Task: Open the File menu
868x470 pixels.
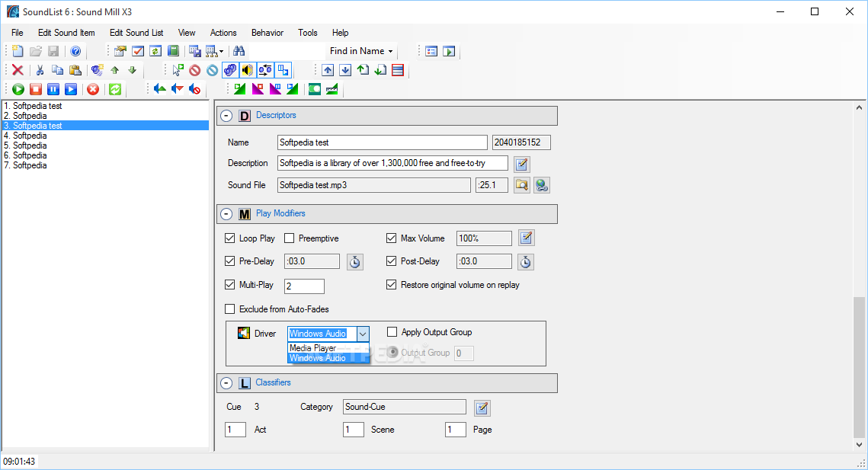Action: 18,33
